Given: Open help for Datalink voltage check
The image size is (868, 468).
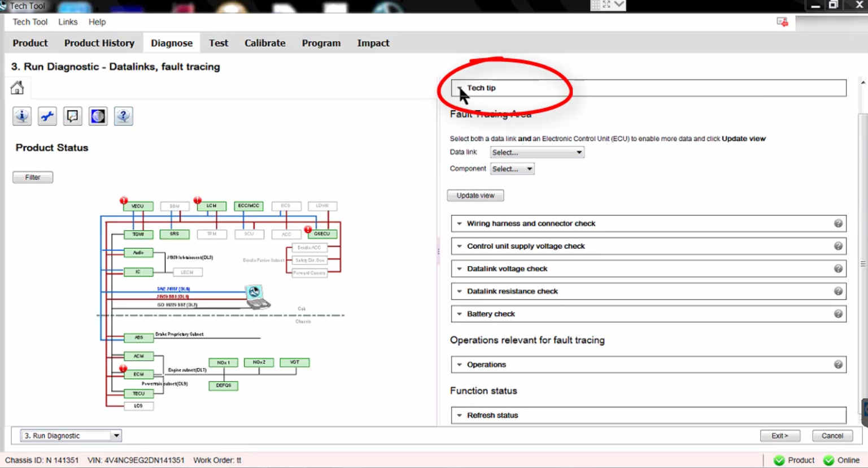Looking at the screenshot, I should coord(838,268).
